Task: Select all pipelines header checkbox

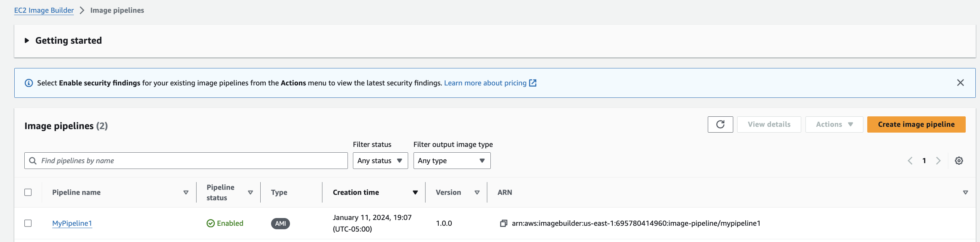Action: (28, 193)
